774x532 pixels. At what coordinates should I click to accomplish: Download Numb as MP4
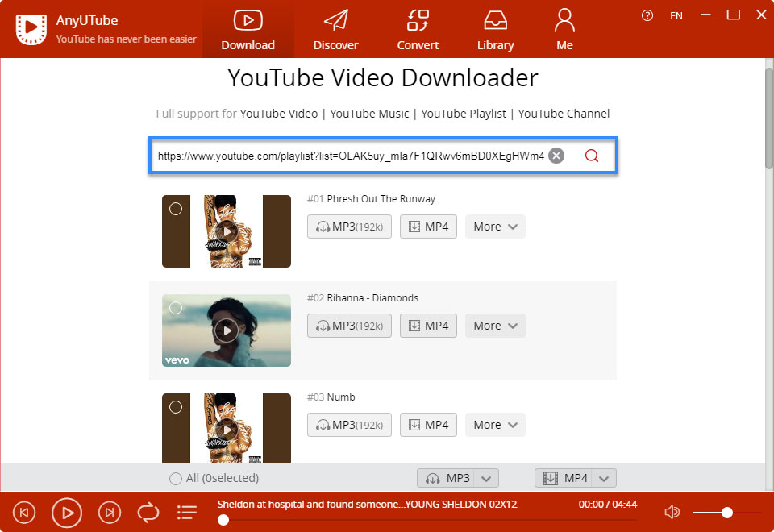point(428,425)
